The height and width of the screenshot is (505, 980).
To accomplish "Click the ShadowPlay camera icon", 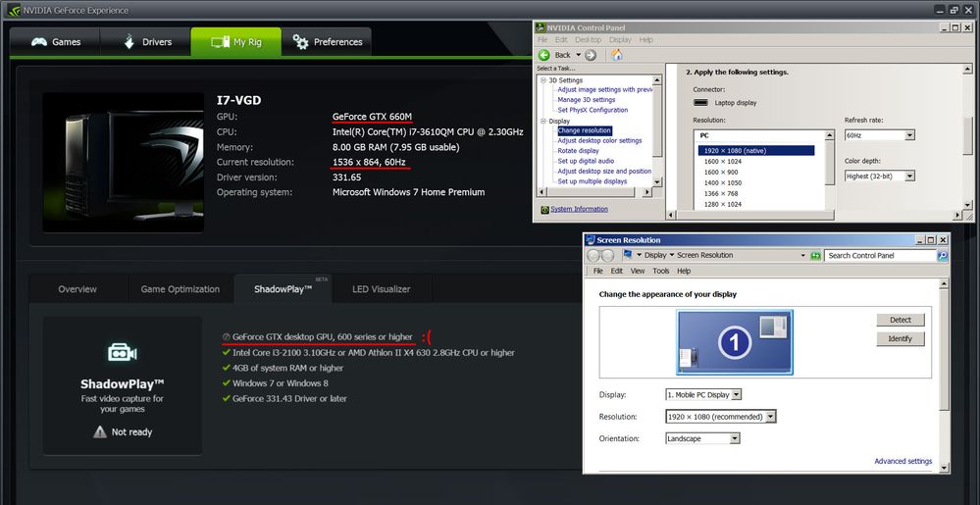I will click(122, 352).
